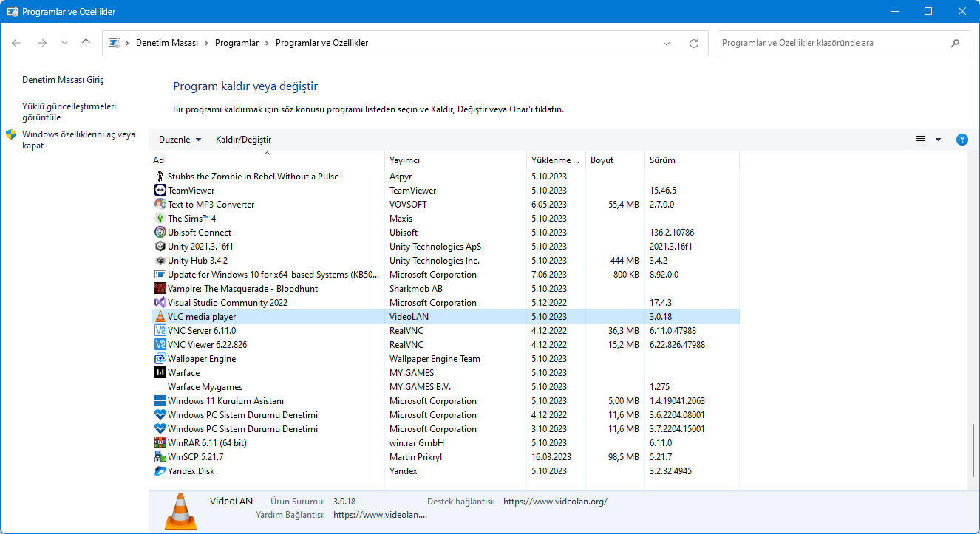Sort by the Yüklenme column header

tap(556, 160)
